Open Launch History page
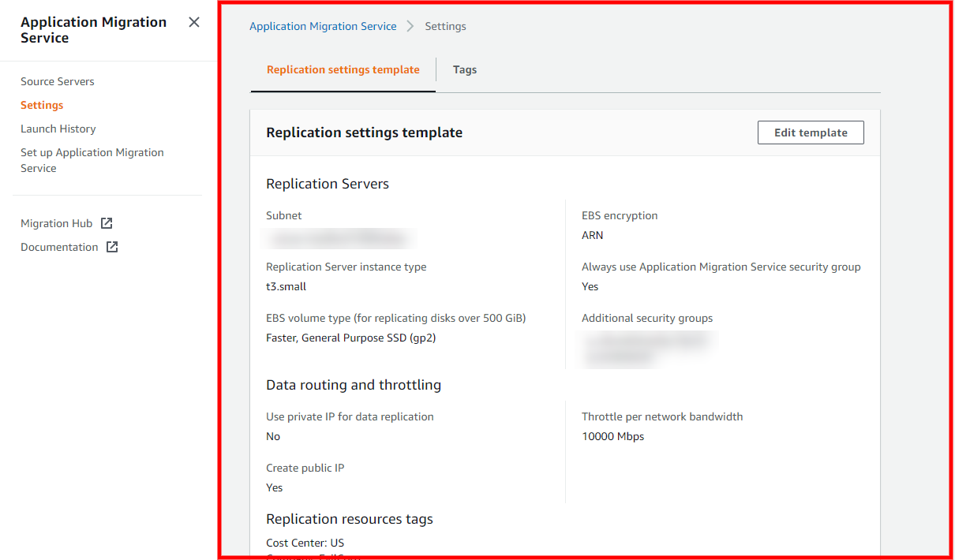Image resolution: width=955 pixels, height=560 pixels. pyautogui.click(x=58, y=129)
